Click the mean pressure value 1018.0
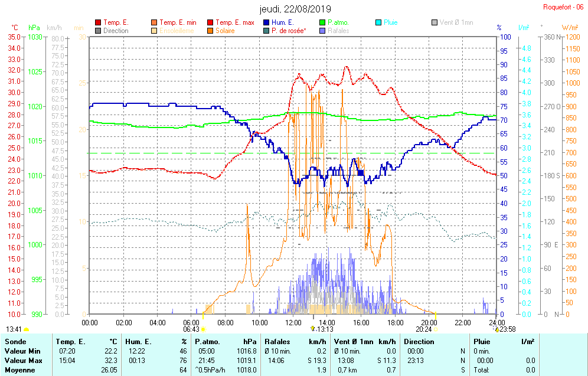 [x=247, y=370]
